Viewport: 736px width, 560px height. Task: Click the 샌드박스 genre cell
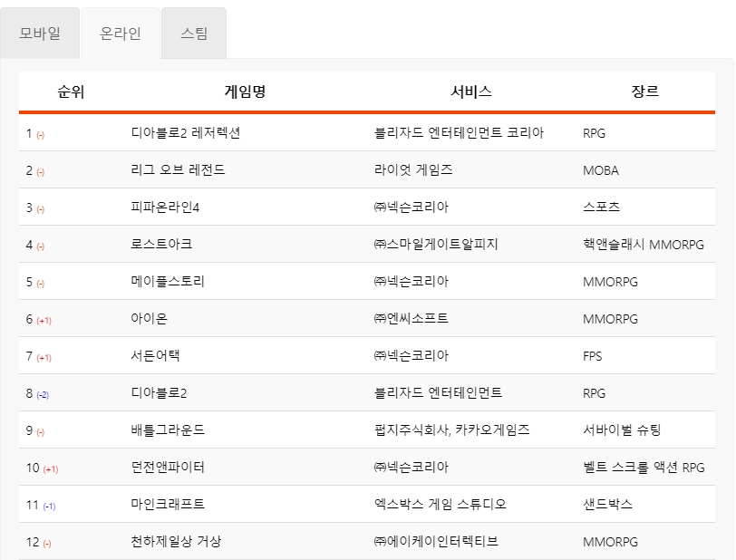pos(608,504)
